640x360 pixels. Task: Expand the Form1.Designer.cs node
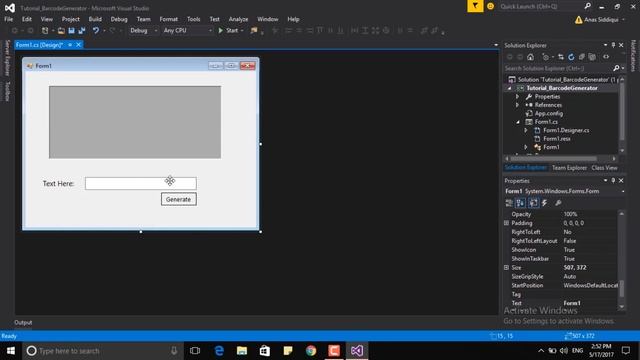tap(526, 130)
